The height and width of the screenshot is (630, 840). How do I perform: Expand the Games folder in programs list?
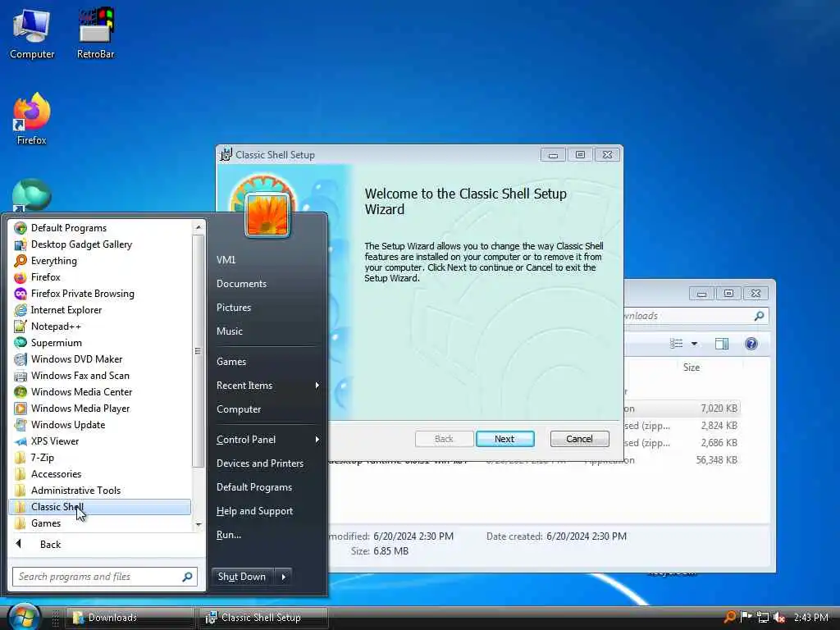coord(46,523)
